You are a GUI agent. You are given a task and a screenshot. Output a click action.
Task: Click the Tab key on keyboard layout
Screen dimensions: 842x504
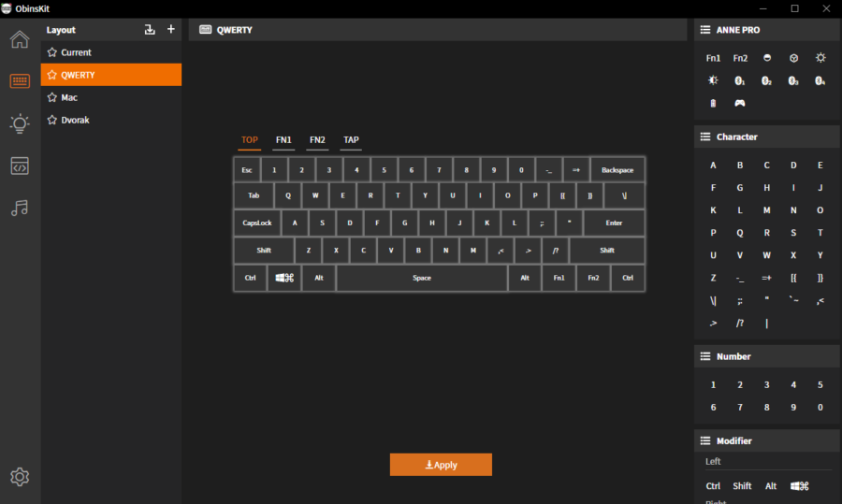[x=254, y=195]
